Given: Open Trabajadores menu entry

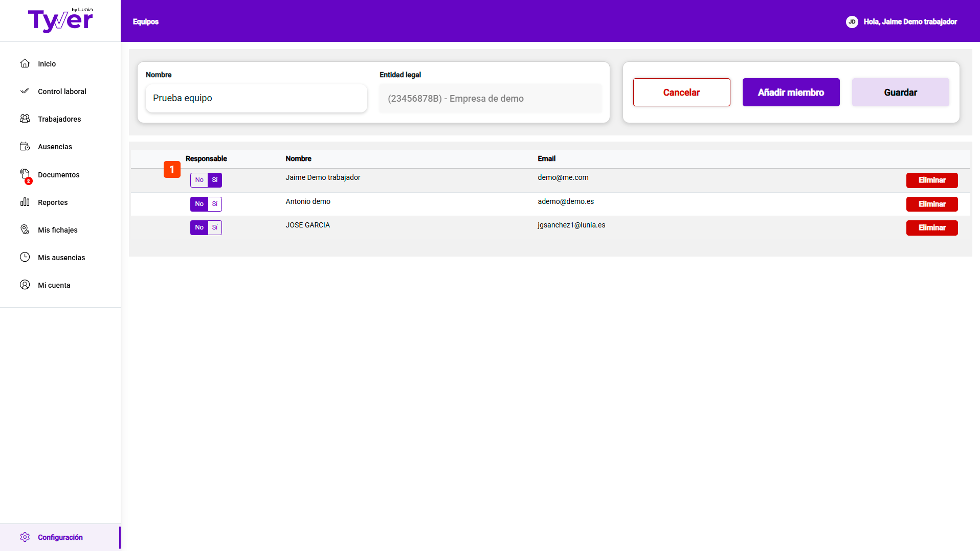Looking at the screenshot, I should [59, 119].
